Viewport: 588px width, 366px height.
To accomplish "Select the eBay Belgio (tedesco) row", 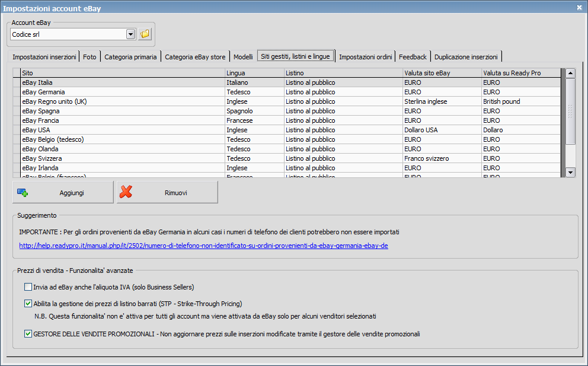I will pos(287,139).
